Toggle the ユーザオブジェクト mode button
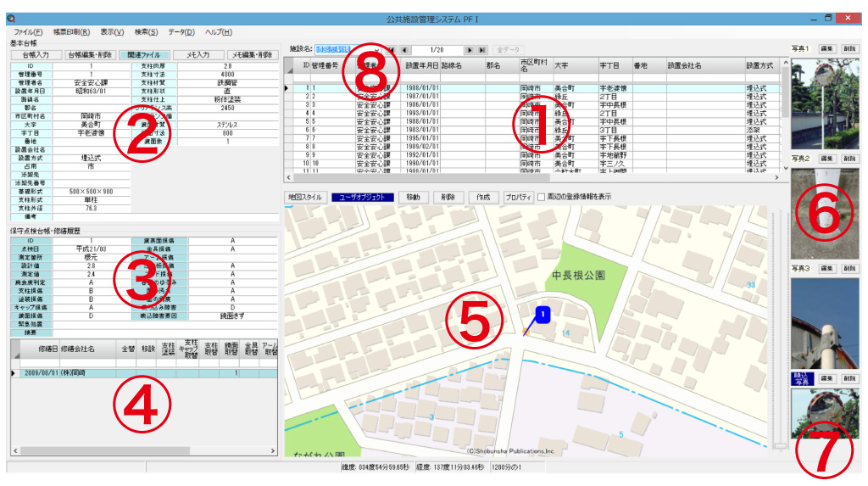 tap(363, 198)
